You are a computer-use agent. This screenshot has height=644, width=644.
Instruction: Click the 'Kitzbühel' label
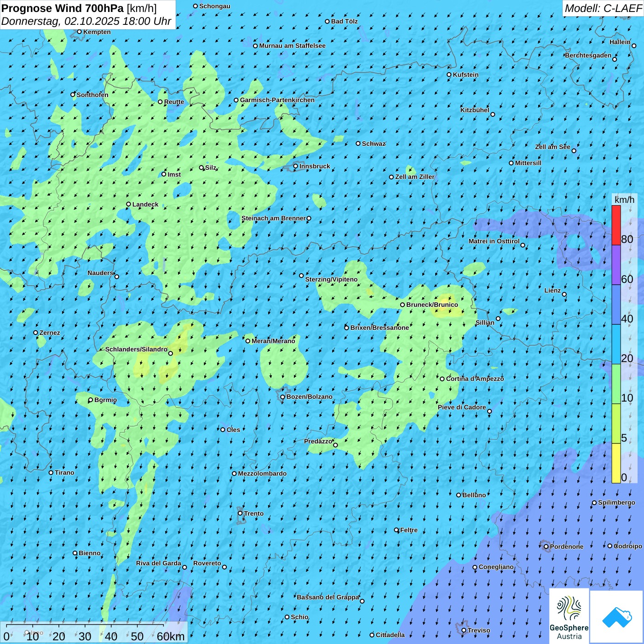(x=475, y=110)
